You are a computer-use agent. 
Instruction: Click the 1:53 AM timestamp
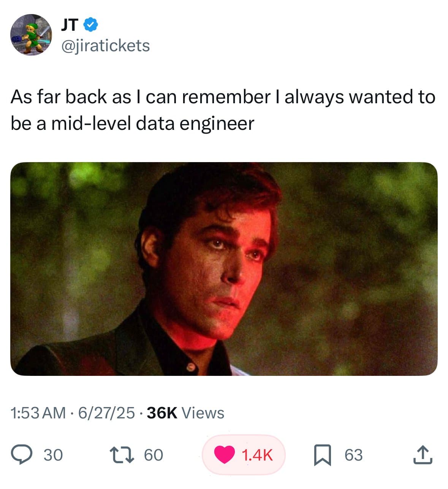click(x=37, y=412)
